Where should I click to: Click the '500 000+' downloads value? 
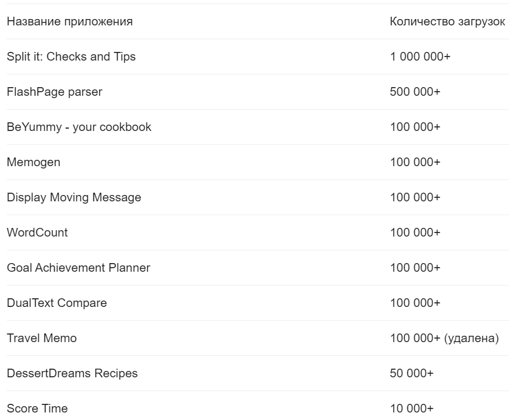click(415, 92)
